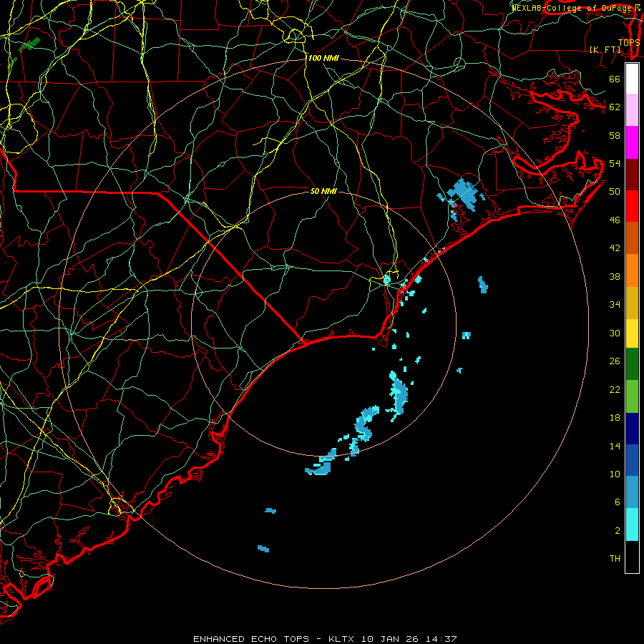
Task: Select the light pink legend swatch
Action: (x=632, y=110)
